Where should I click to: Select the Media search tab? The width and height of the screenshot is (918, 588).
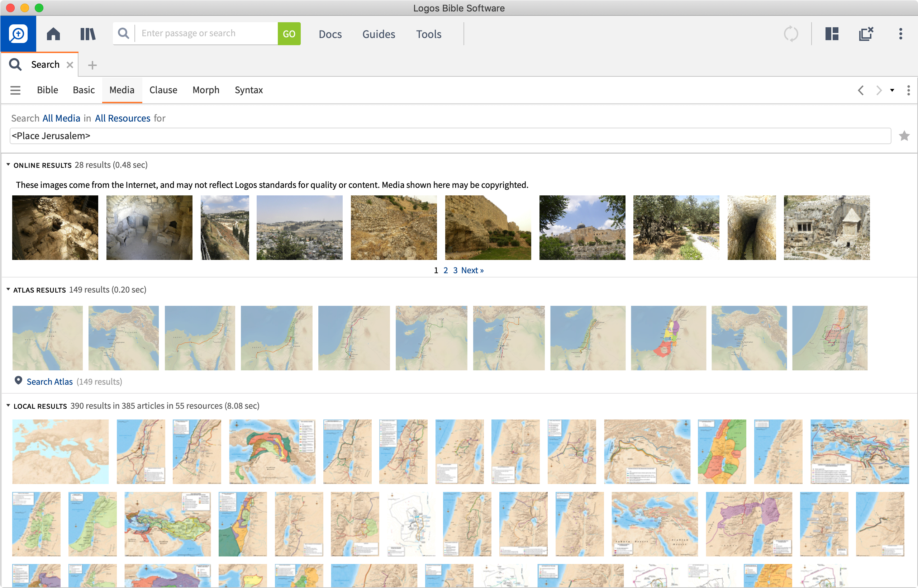(122, 90)
